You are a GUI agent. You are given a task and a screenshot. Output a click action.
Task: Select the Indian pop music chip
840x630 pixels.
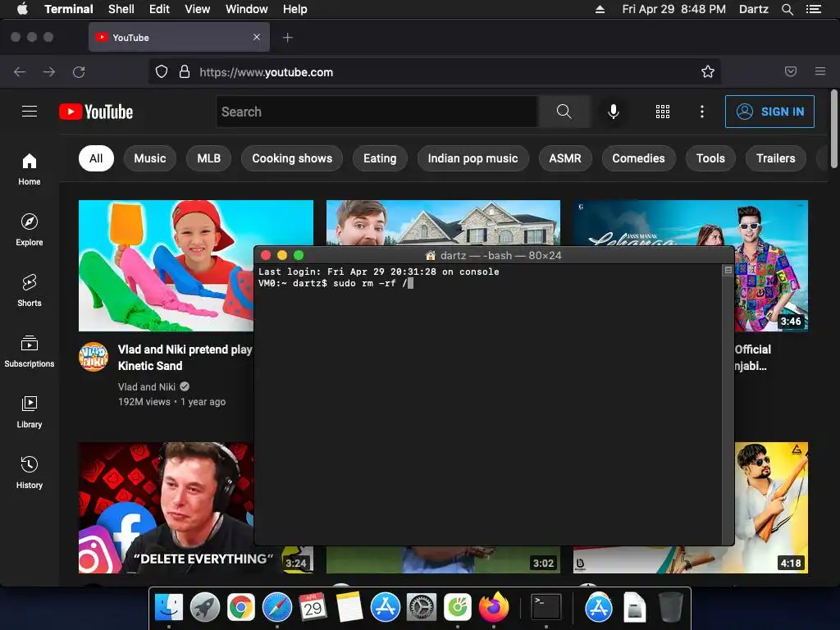tap(473, 158)
